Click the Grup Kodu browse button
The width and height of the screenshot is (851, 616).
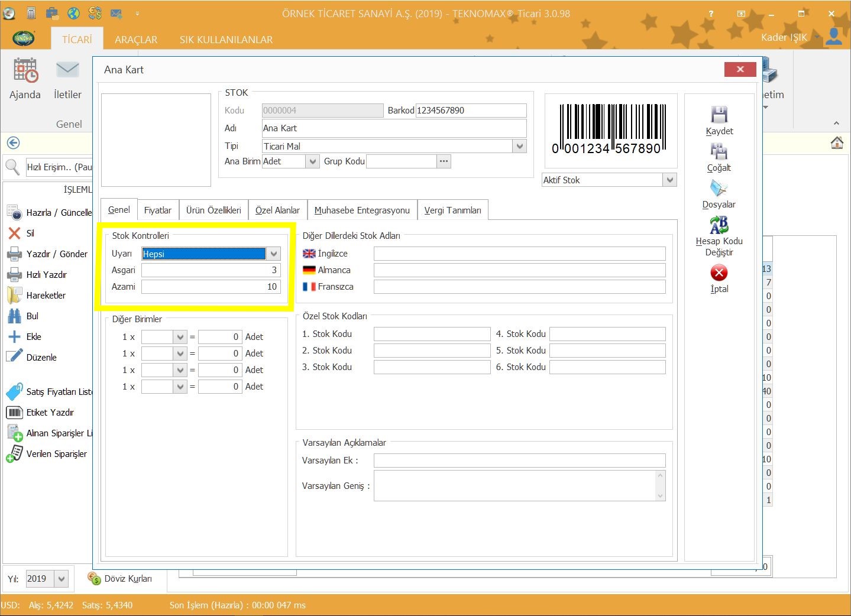tap(444, 161)
